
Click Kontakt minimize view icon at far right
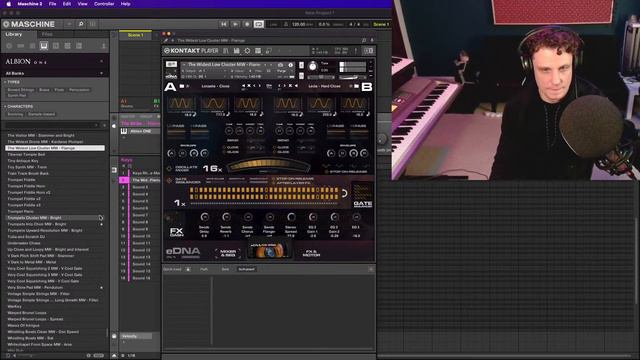pos(369,51)
